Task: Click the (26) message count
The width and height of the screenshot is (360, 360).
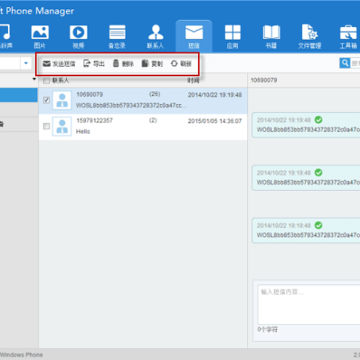Action: (154, 94)
